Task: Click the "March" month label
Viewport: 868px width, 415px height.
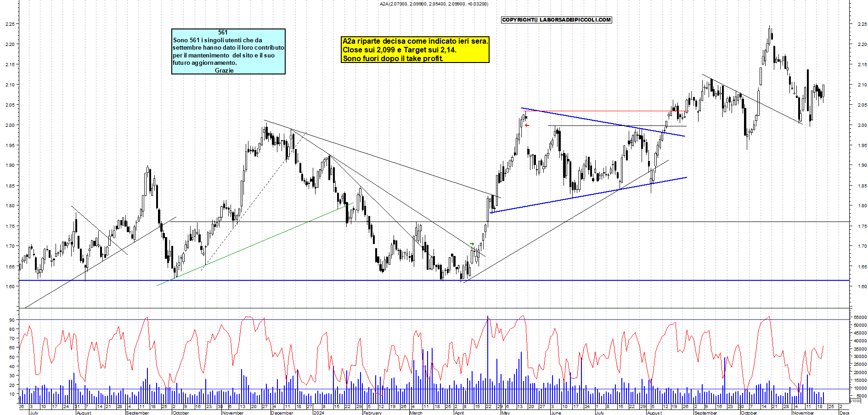Action: click(416, 413)
